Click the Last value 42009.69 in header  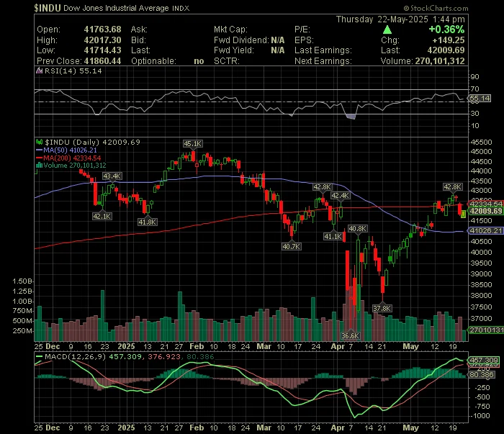tap(446, 50)
